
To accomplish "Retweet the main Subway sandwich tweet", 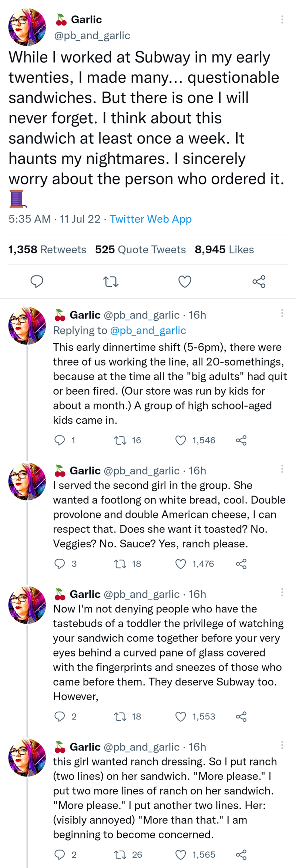I will coord(111,282).
